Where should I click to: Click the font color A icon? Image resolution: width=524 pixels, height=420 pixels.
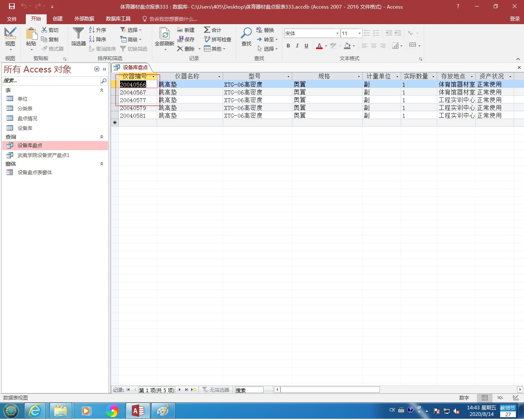click(x=319, y=46)
